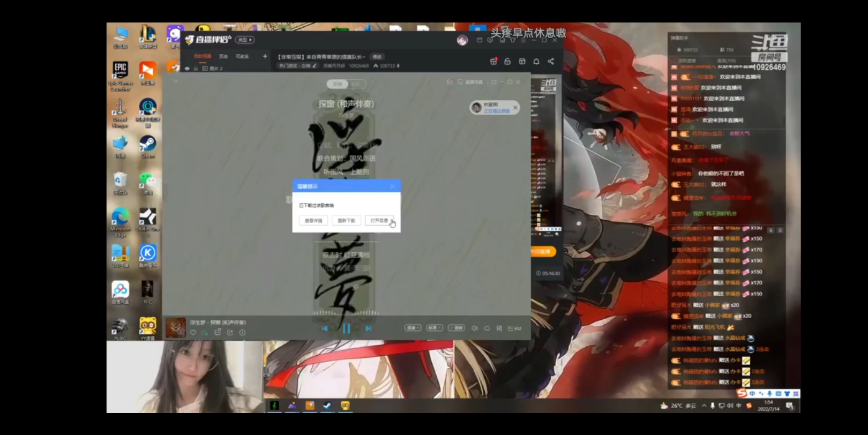Open the mail icon in the music player header

pyautogui.click(x=450, y=82)
